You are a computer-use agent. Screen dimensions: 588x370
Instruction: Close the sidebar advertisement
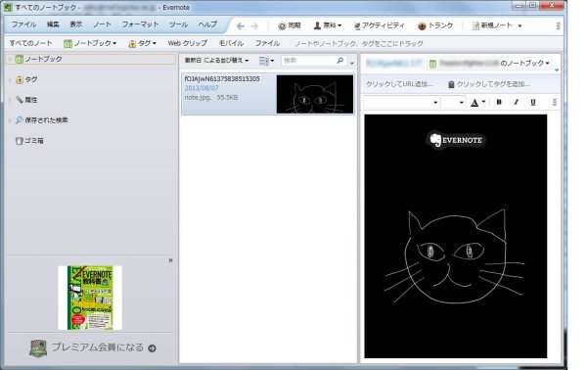point(170,260)
